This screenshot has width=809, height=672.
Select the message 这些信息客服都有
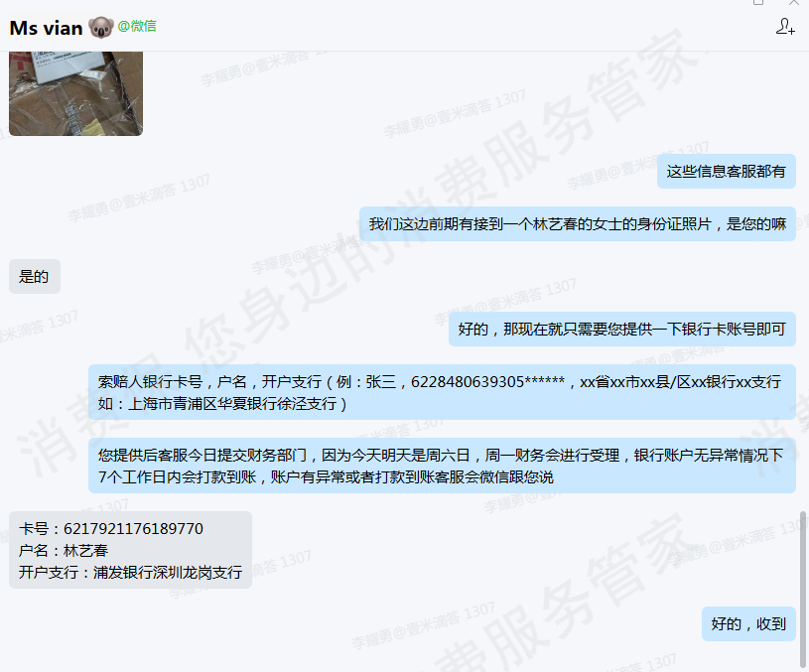(726, 172)
